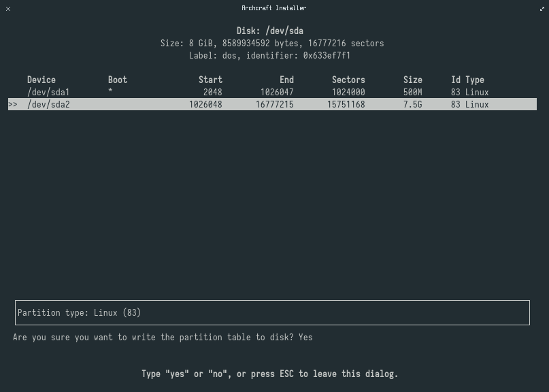Image resolution: width=549 pixels, height=392 pixels.
Task: Click the End column header
Action: pyautogui.click(x=287, y=80)
